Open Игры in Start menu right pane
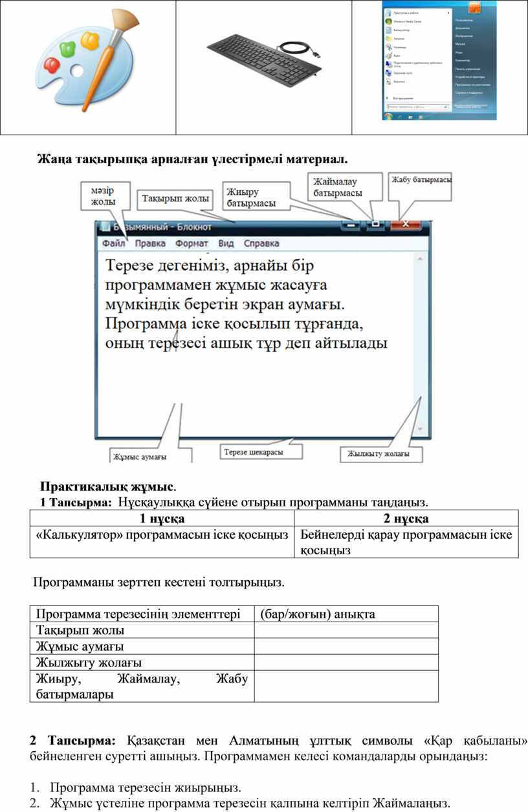This screenshot has height=812, width=528. point(459,52)
